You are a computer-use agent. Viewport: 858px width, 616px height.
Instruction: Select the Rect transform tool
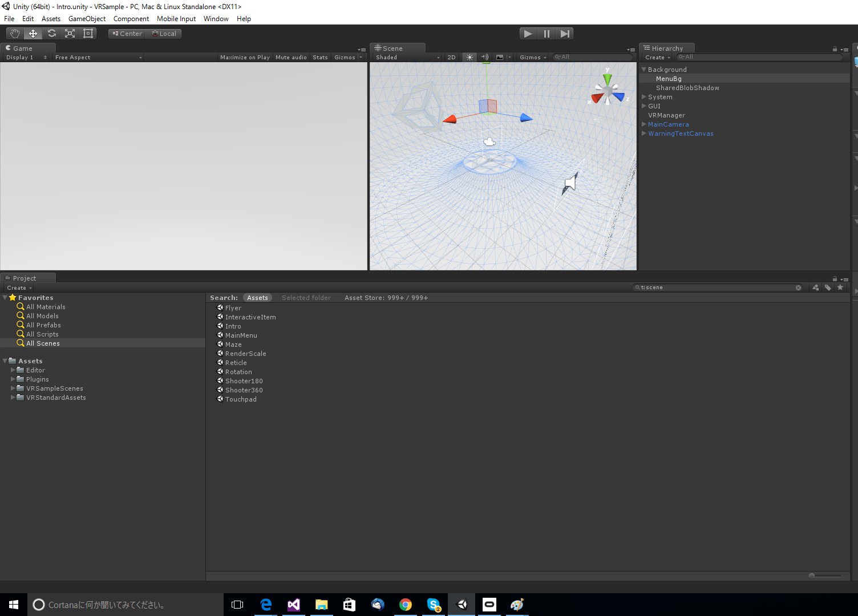(88, 34)
